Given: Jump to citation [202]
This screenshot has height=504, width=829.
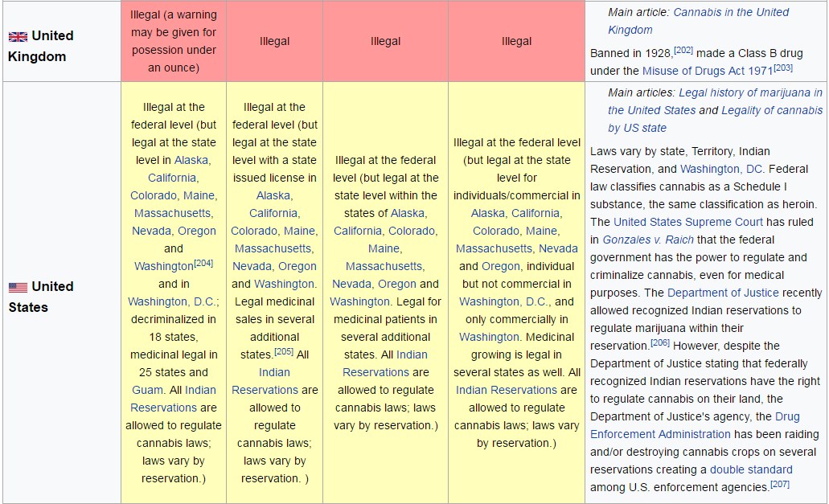Looking at the screenshot, I should click(x=683, y=50).
